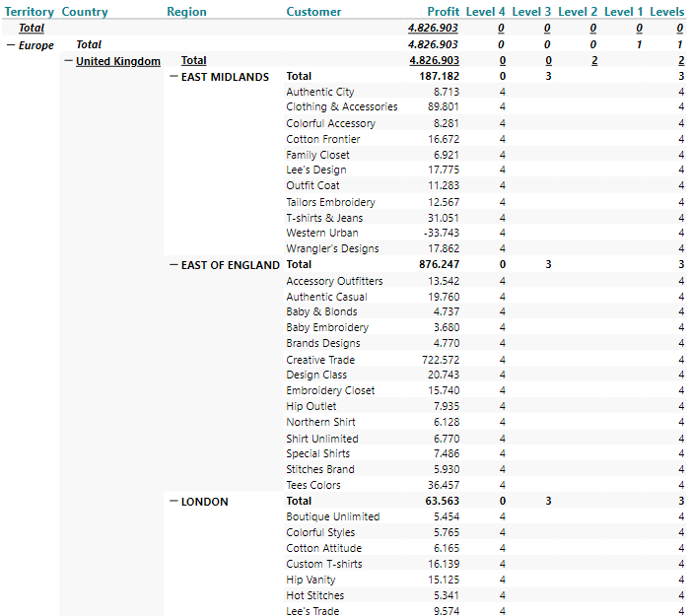Select customer Brands Designs
691x616 pixels.
click(x=323, y=343)
